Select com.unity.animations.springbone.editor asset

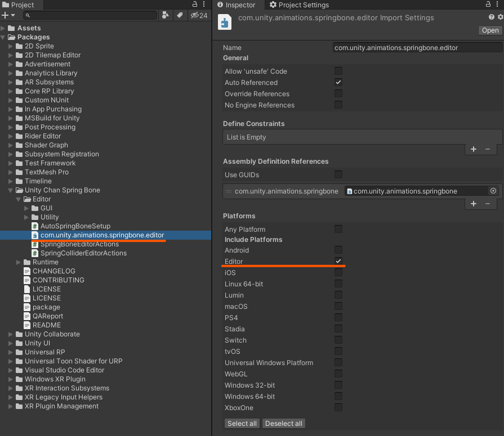pyautogui.click(x=98, y=235)
